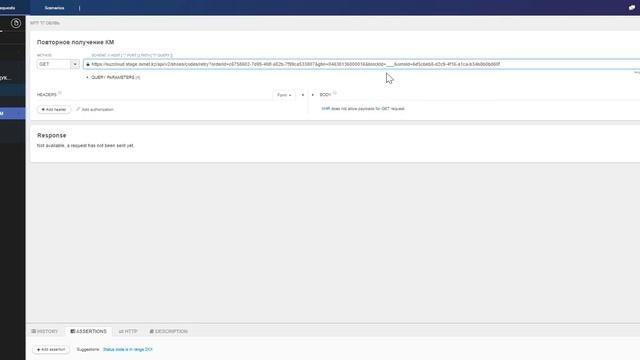Switch to the HISTORY tab
This screenshot has height=360, width=640.
(45, 331)
